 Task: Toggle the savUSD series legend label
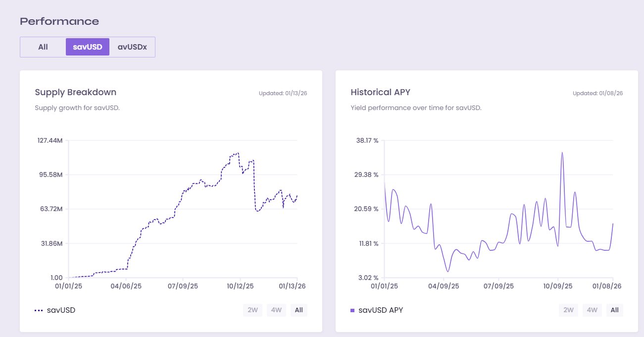(x=61, y=310)
